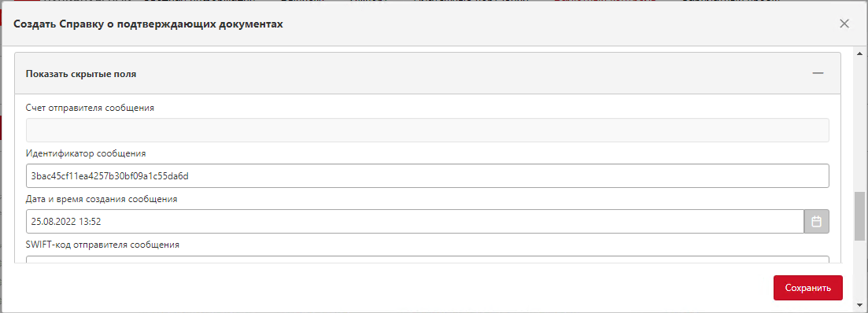Click the SWIFT-код отправителя сообщения label

pos(102,245)
